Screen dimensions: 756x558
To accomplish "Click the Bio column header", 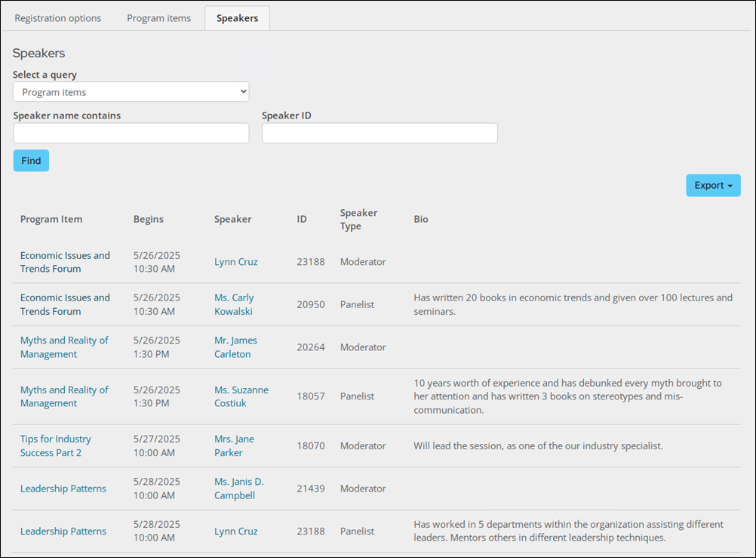I will pyautogui.click(x=421, y=219).
